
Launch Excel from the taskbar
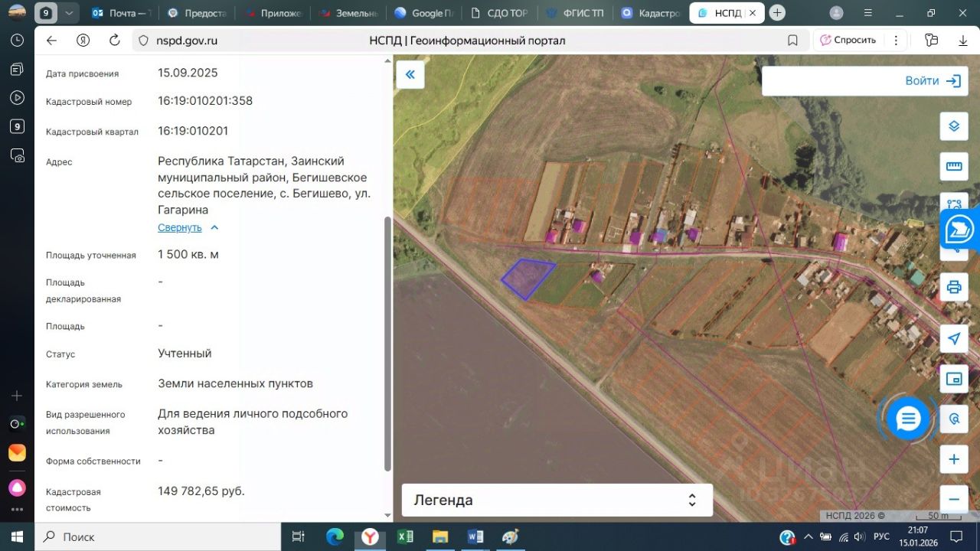pos(405,536)
